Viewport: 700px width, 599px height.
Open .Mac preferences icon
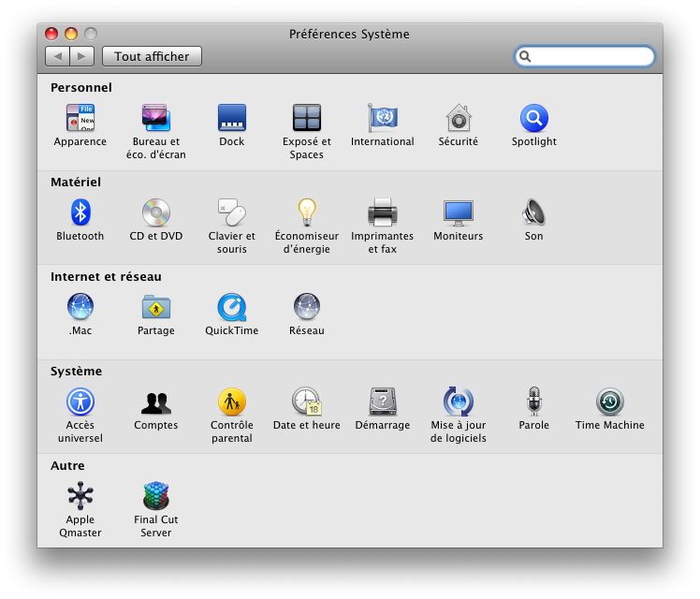80,307
